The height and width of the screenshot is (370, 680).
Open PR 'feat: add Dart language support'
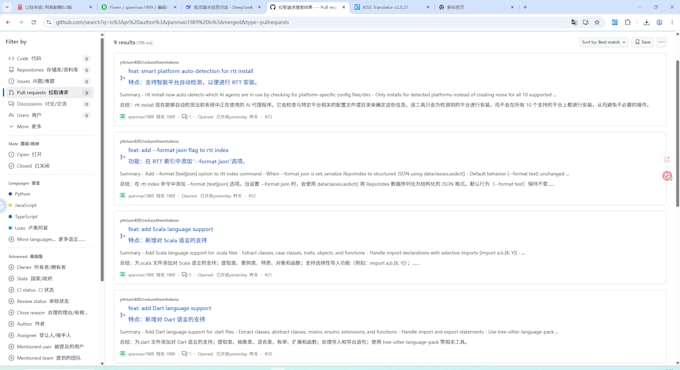pos(170,308)
